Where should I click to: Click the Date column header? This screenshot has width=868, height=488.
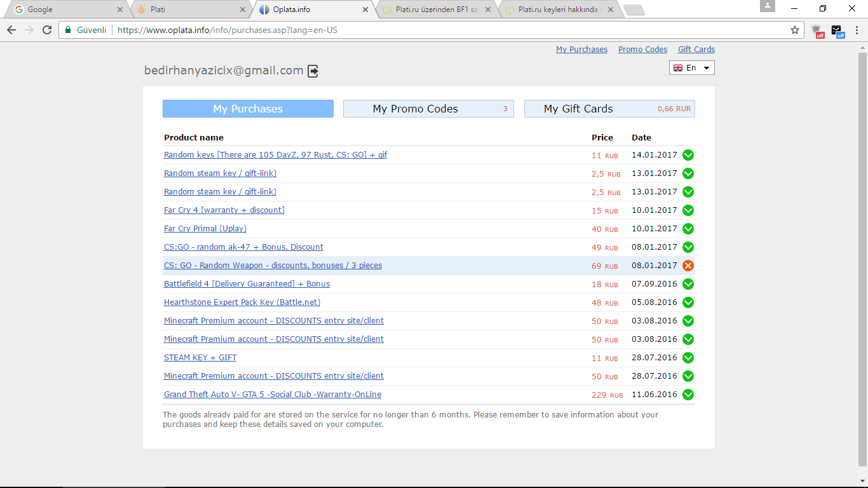coord(641,137)
